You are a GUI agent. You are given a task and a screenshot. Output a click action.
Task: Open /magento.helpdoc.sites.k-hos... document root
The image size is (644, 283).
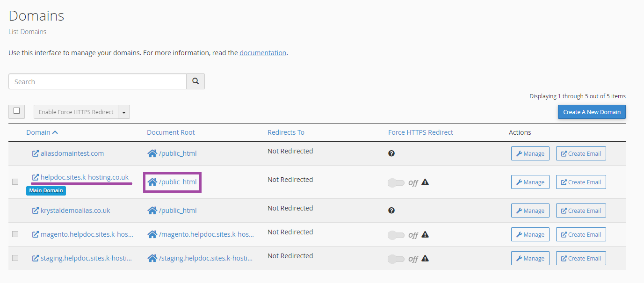[206, 234]
